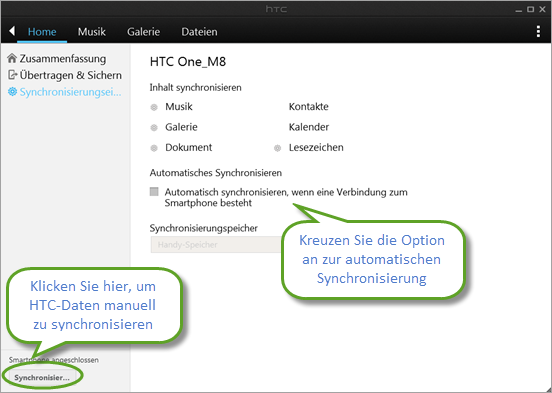Click the Synchronisierungspeicher heading
Viewport: 552px width, 393px height.
[203, 228]
